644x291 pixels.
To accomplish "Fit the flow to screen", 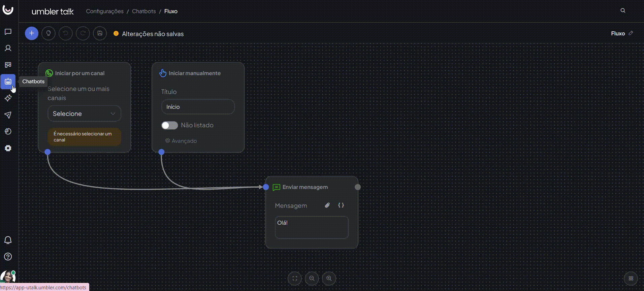I will coord(295,278).
